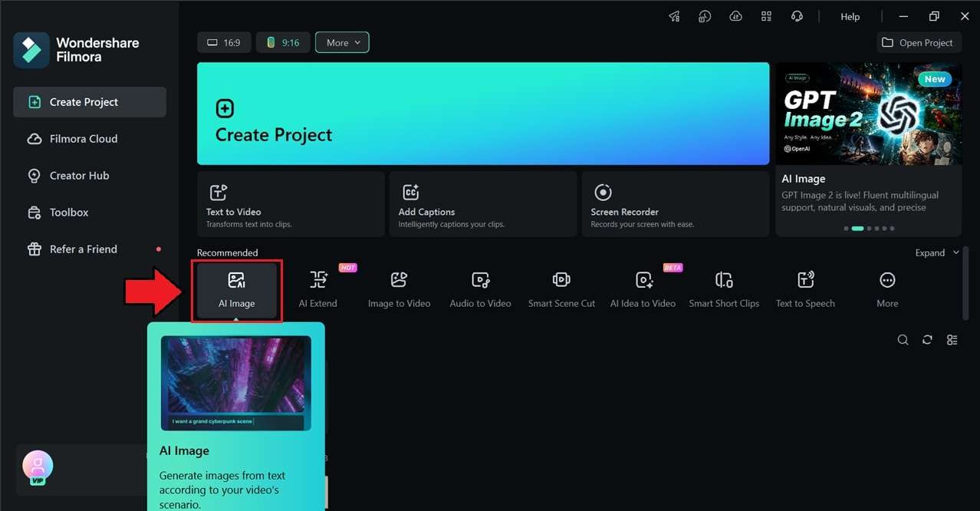Viewport: 980px width, 511px height.
Task: Open AI Idea to Video beta tool
Action: tap(643, 290)
